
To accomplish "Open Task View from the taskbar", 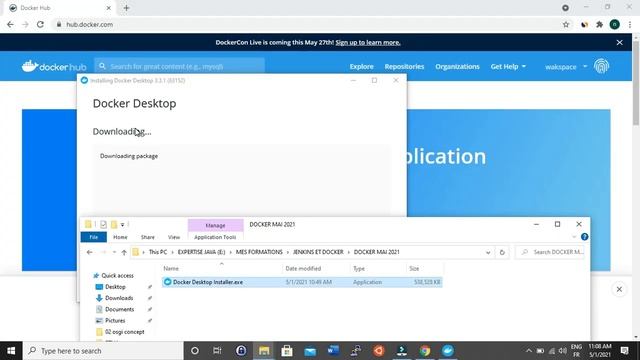I will point(217,351).
